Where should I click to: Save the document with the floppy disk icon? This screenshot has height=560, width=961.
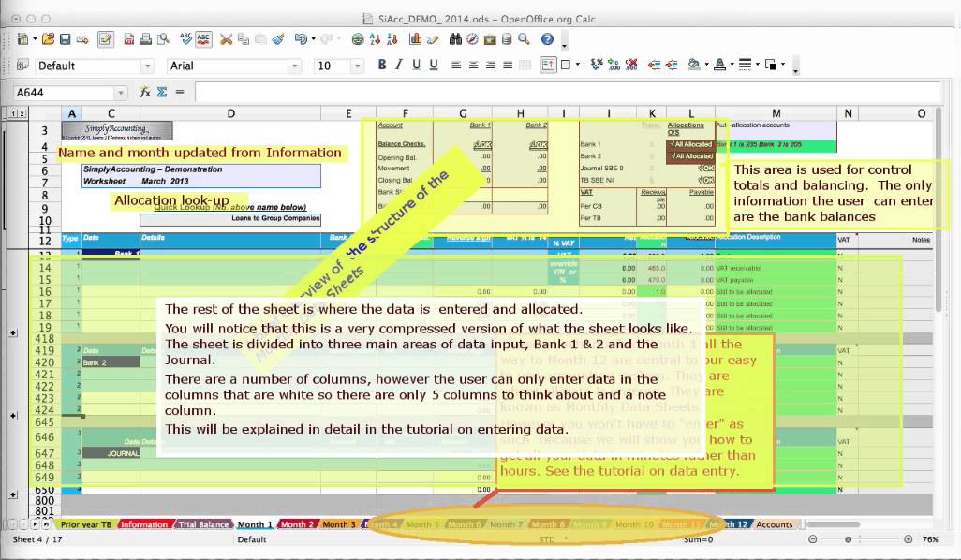(65, 40)
